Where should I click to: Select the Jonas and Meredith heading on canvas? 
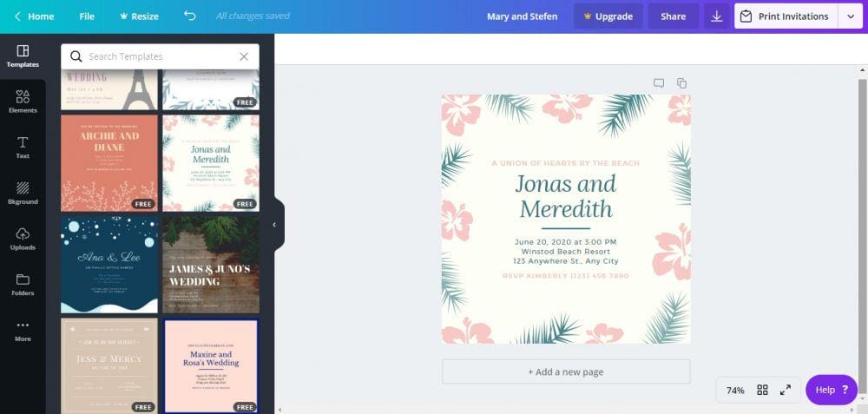[x=566, y=196]
